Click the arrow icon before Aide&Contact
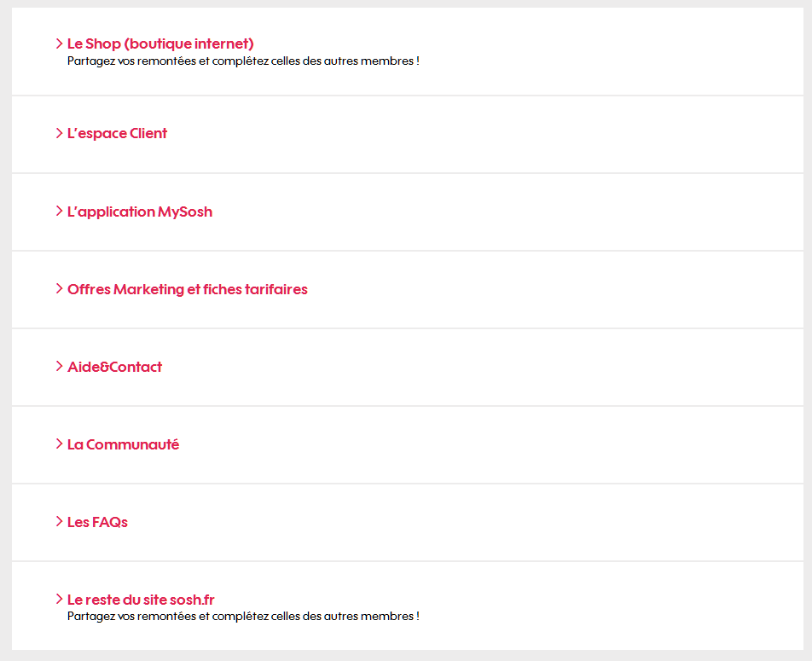 pyautogui.click(x=59, y=367)
